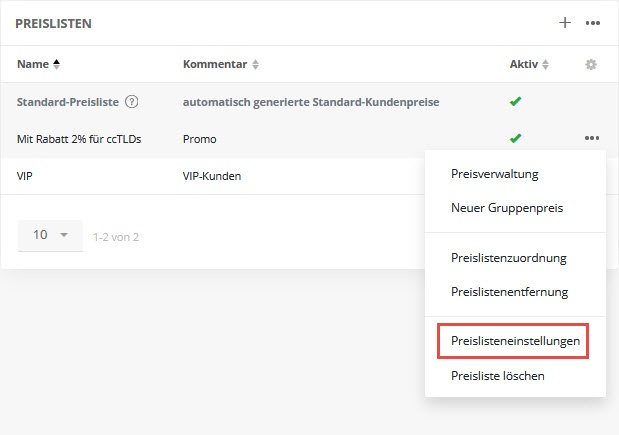Sort table by Kommentar column
The width and height of the screenshot is (619, 435).
click(221, 64)
